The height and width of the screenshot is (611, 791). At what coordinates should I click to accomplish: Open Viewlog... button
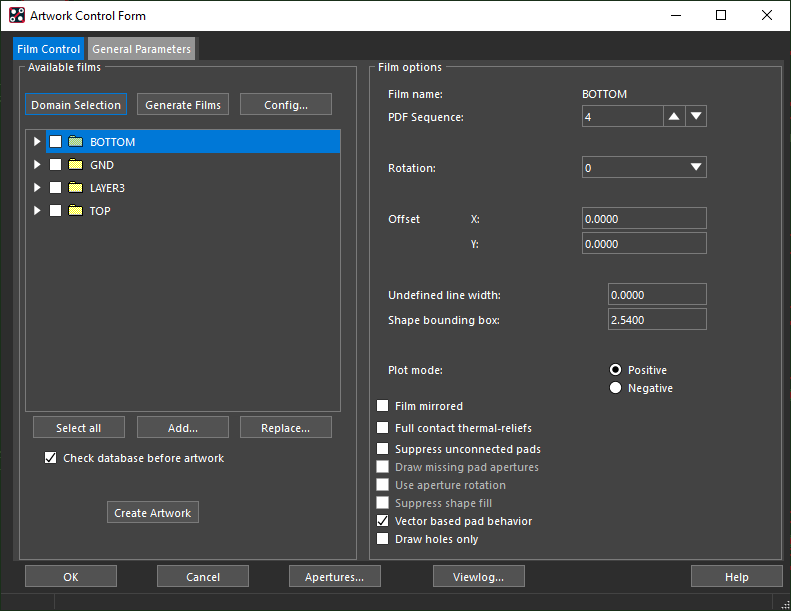(479, 576)
